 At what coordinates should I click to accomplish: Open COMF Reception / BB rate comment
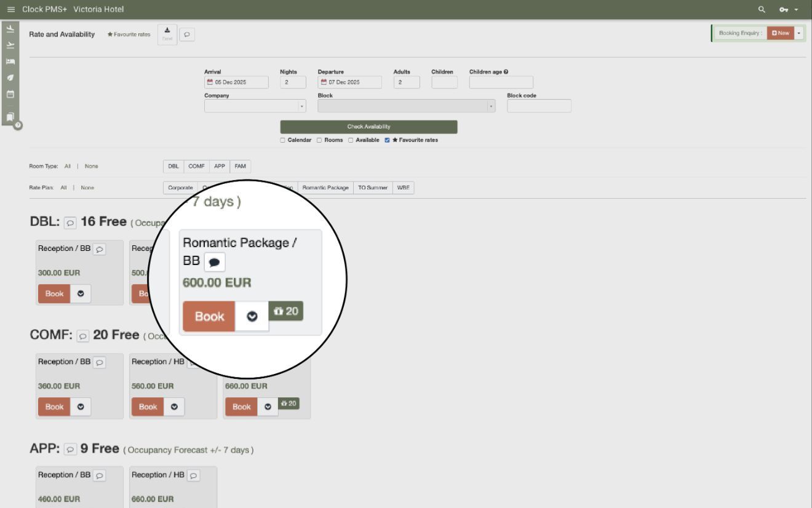click(99, 362)
